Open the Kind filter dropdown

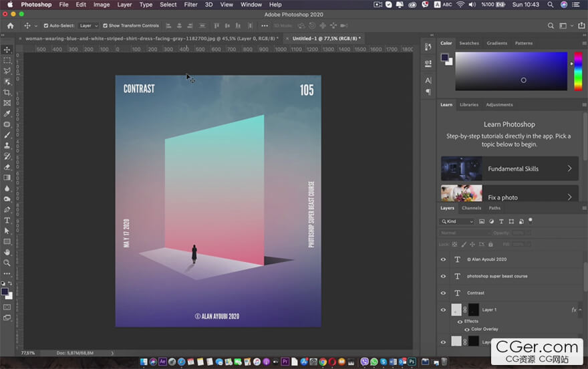click(457, 222)
